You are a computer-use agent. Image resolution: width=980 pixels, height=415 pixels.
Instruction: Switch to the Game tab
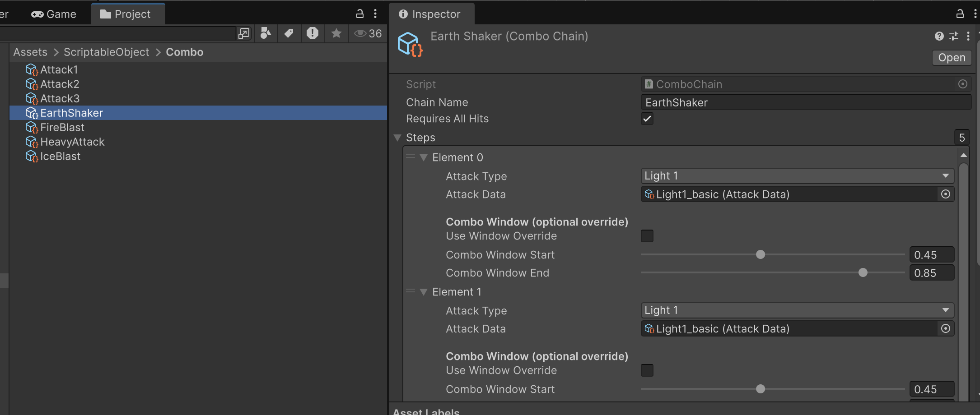point(54,14)
